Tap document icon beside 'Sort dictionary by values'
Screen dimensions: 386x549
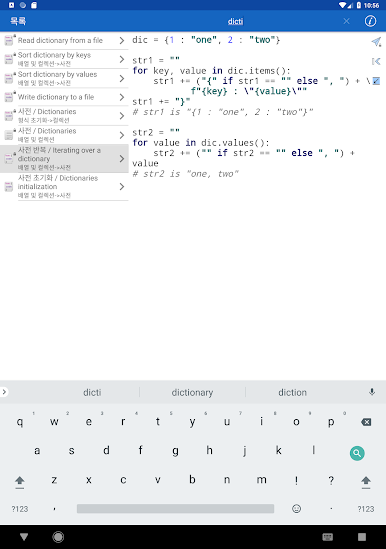point(9,78)
